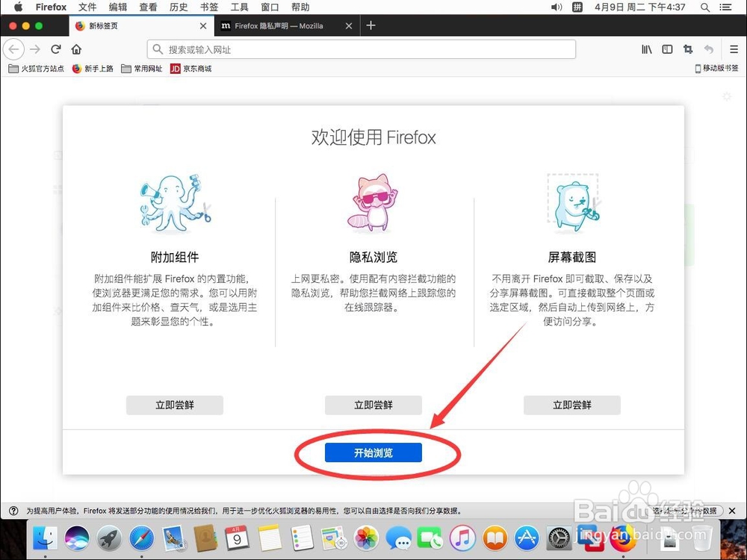Open the 历史 menu
747x560 pixels.
tap(179, 7)
